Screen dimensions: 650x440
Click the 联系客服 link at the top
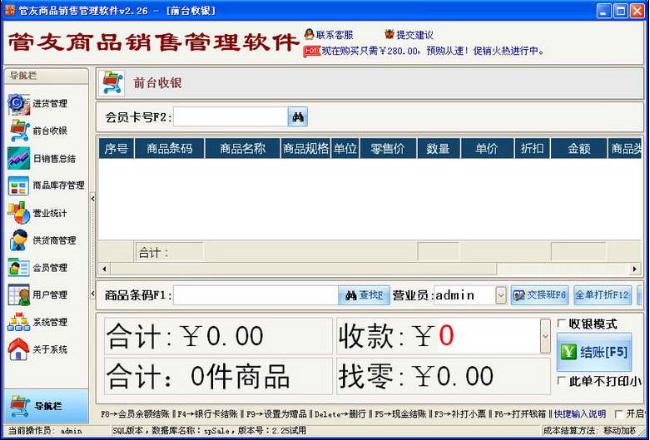tap(328, 34)
